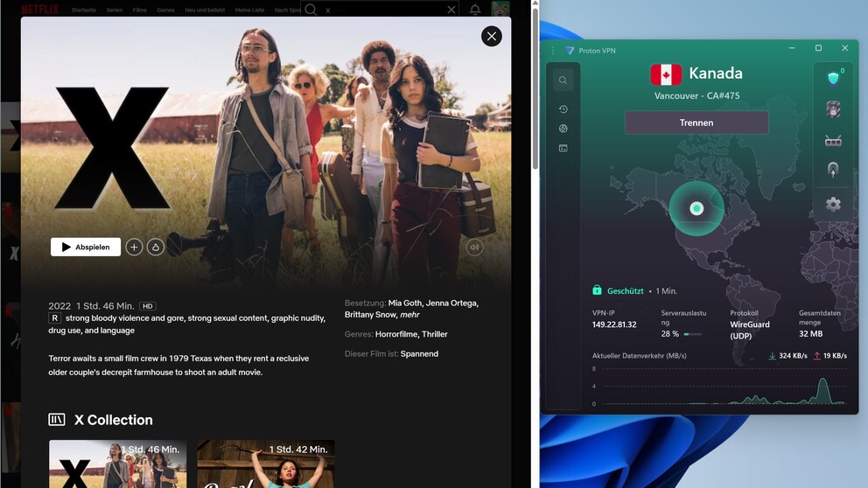Screen dimensions: 868x488
Task: Select the 1 Std. 42 Min. collection thumbnail
Action: click(x=266, y=464)
